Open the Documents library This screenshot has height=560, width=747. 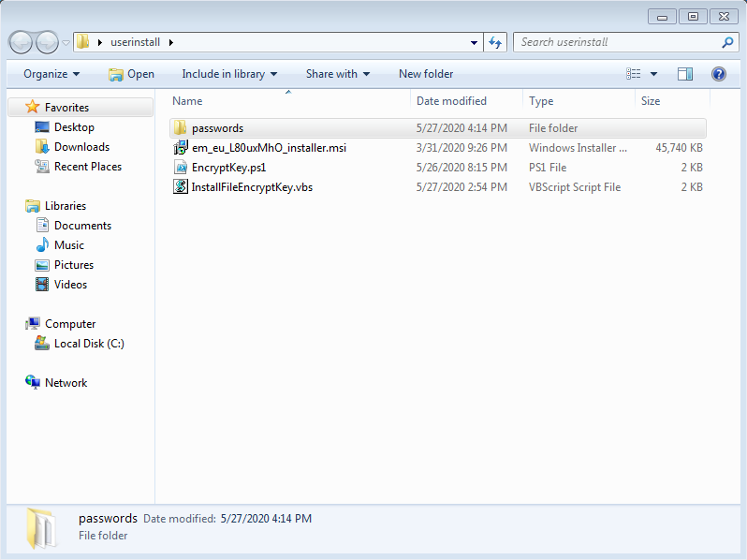83,226
